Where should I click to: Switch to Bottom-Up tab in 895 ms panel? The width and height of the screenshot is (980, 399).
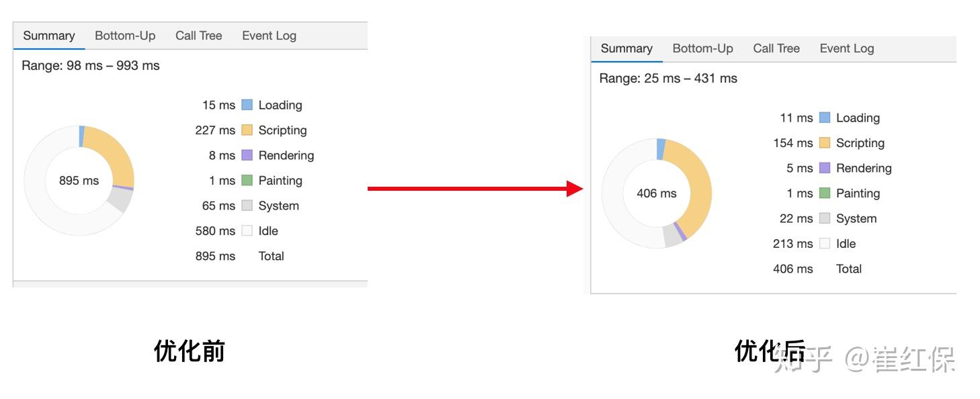(125, 36)
